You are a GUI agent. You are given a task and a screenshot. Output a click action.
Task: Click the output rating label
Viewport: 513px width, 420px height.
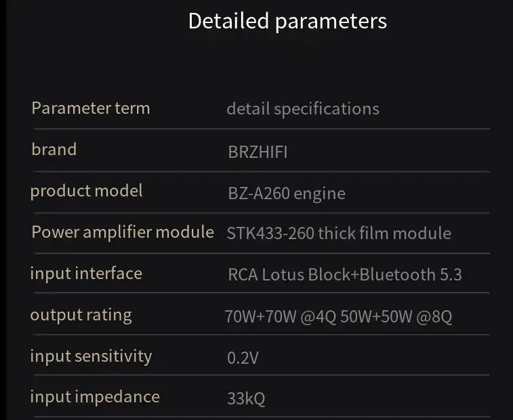pyautogui.click(x=81, y=315)
